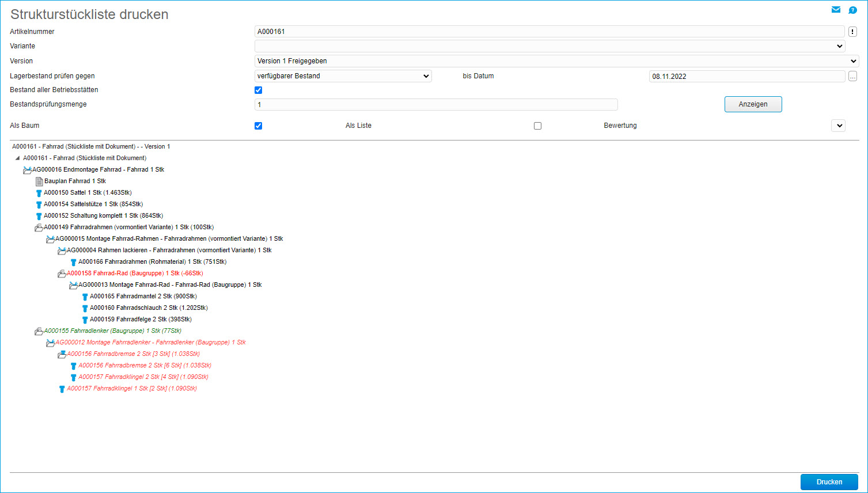
Task: Click the Bauplan Fahrrad document icon
Action: [39, 181]
